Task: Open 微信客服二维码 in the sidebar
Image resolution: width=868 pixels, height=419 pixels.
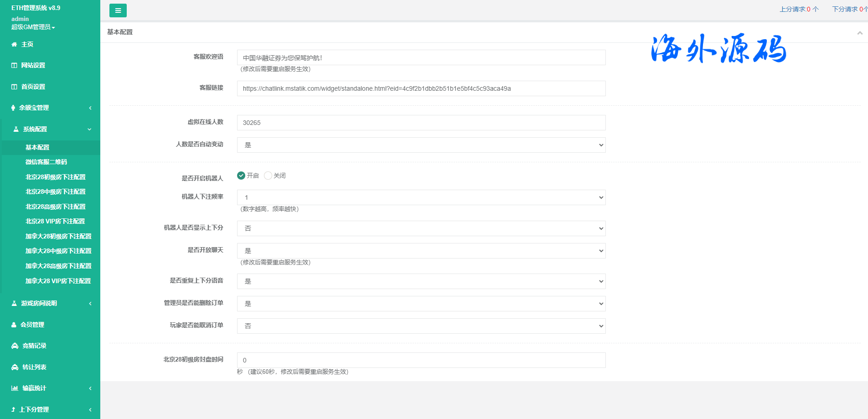Action: tap(46, 162)
